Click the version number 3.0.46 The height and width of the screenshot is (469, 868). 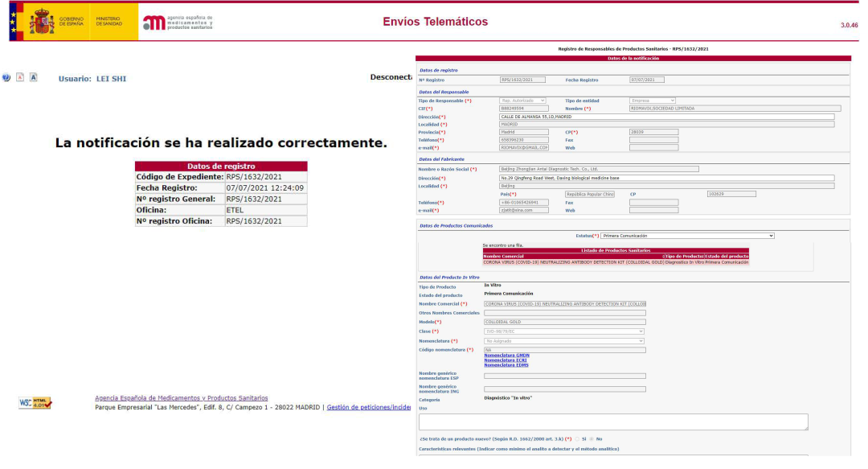click(x=850, y=25)
